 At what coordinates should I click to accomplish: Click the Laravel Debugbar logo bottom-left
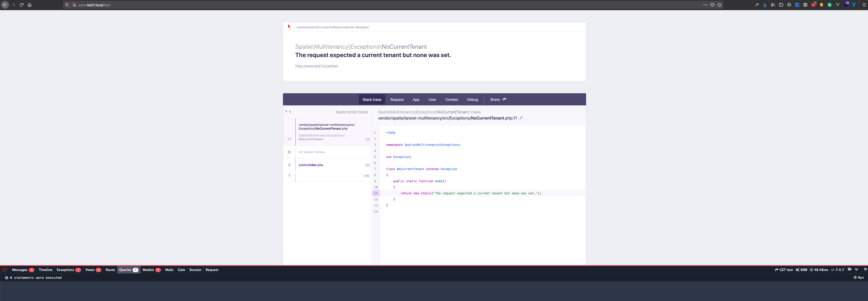click(5, 270)
